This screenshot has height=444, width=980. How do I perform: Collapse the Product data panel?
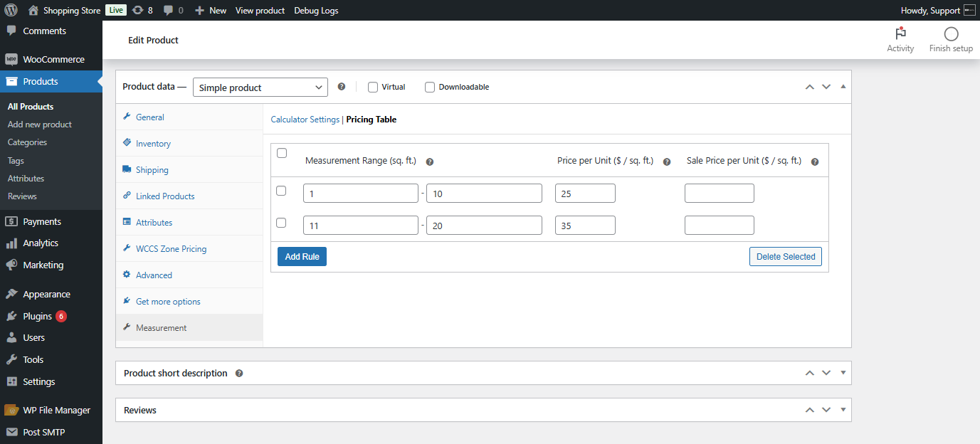pyautogui.click(x=843, y=87)
